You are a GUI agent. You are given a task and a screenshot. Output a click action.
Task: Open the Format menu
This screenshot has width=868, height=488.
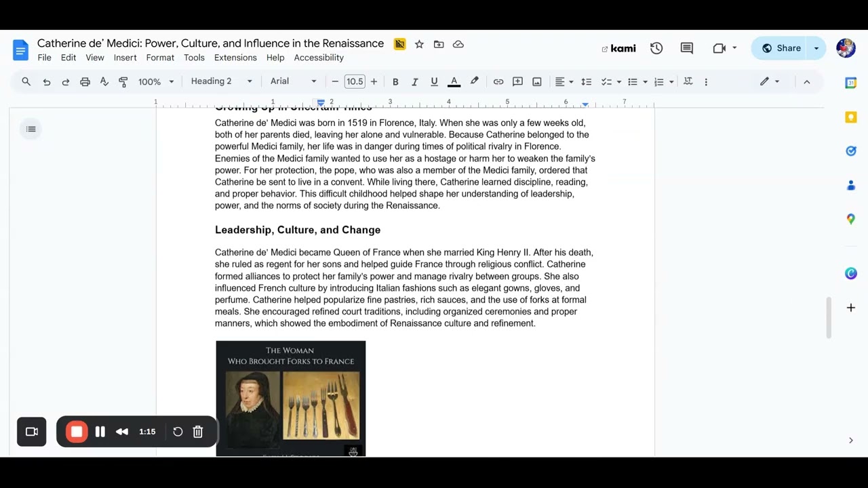pos(160,58)
